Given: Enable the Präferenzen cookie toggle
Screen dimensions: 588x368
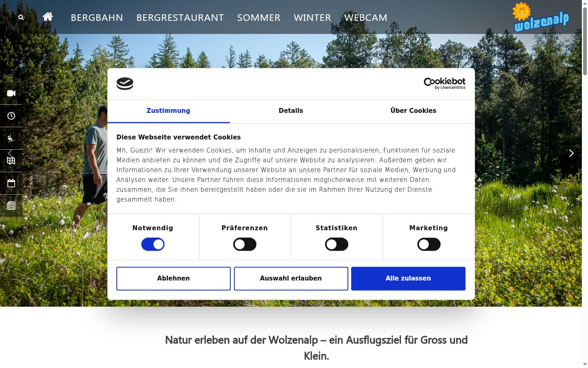Looking at the screenshot, I should [245, 245].
